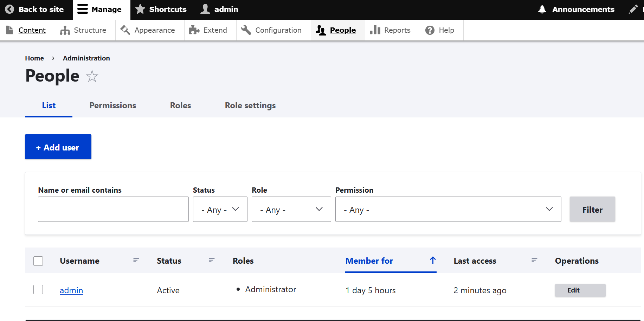Click the Last access sort icon
This screenshot has width=644, height=321.
pos(534,261)
